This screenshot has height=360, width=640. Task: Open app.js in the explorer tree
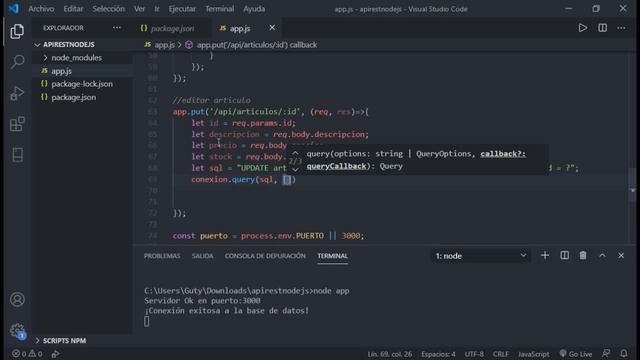click(61, 71)
